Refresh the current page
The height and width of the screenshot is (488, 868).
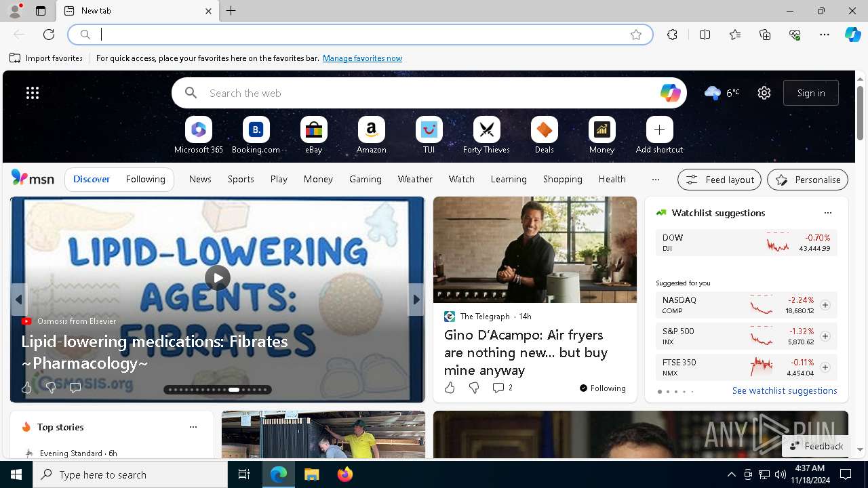click(49, 35)
